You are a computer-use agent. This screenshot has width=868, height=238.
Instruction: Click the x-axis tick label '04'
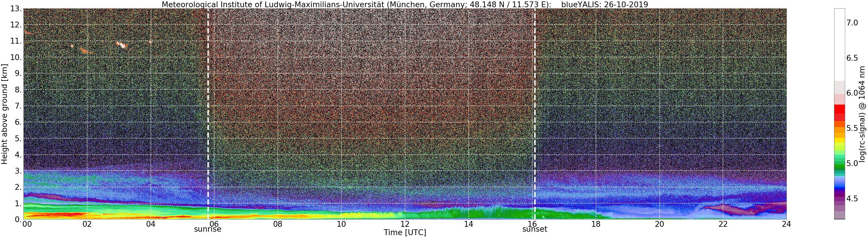point(151,224)
